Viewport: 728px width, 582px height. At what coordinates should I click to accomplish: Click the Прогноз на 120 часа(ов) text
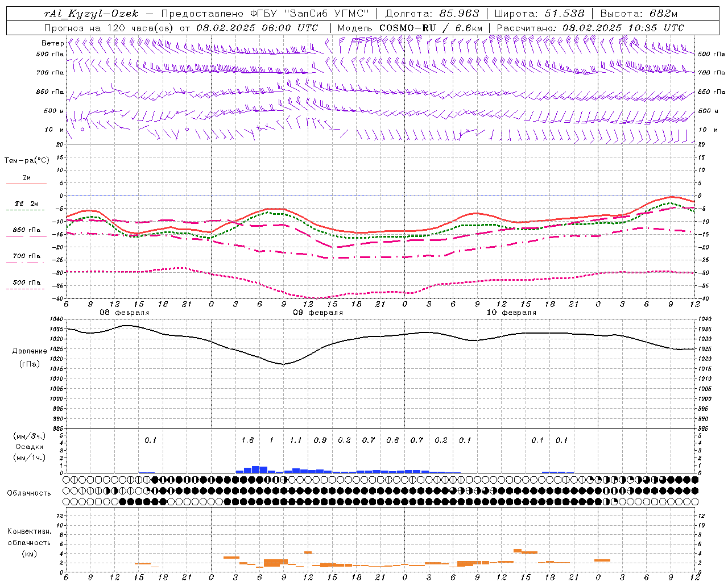click(x=110, y=28)
